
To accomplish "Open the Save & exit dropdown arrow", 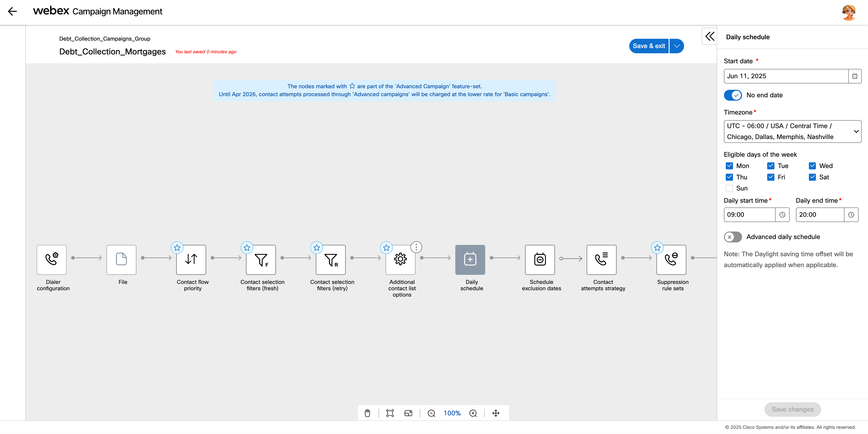I will (677, 46).
